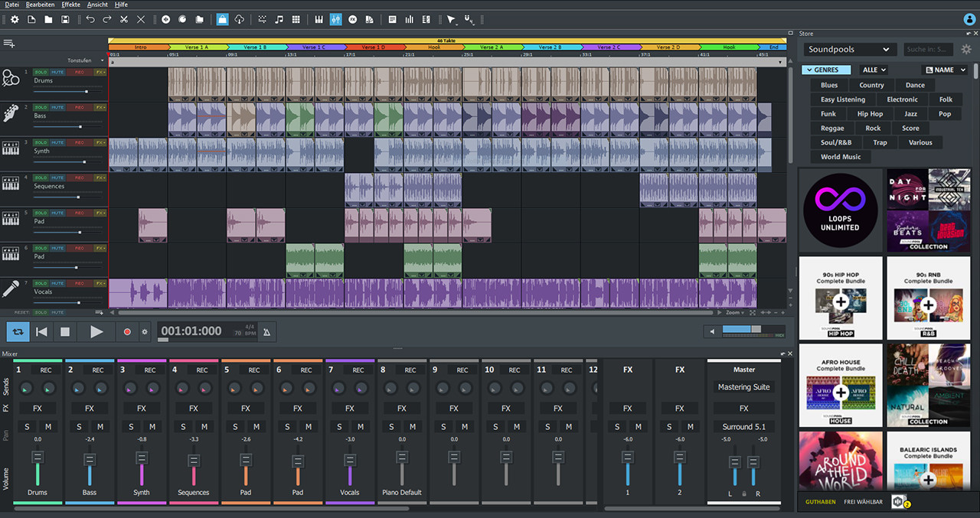
Task: Open the Effekte menu
Action: click(70, 5)
